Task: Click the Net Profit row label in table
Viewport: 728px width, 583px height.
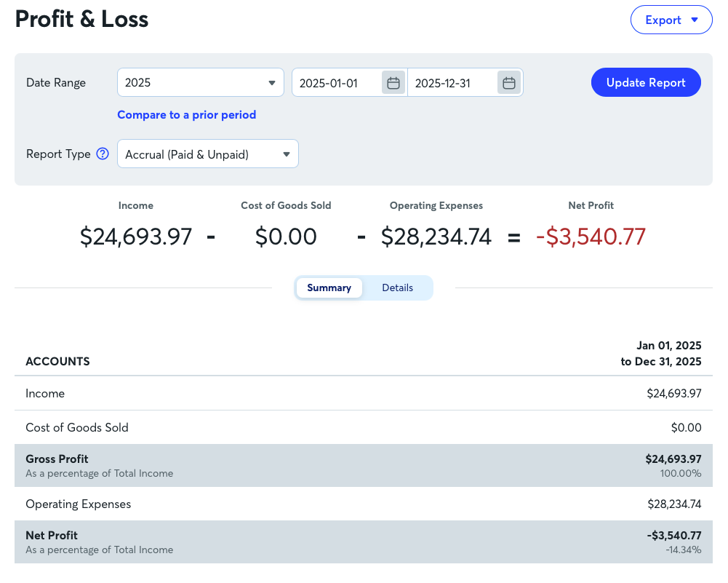Action: 52,535
